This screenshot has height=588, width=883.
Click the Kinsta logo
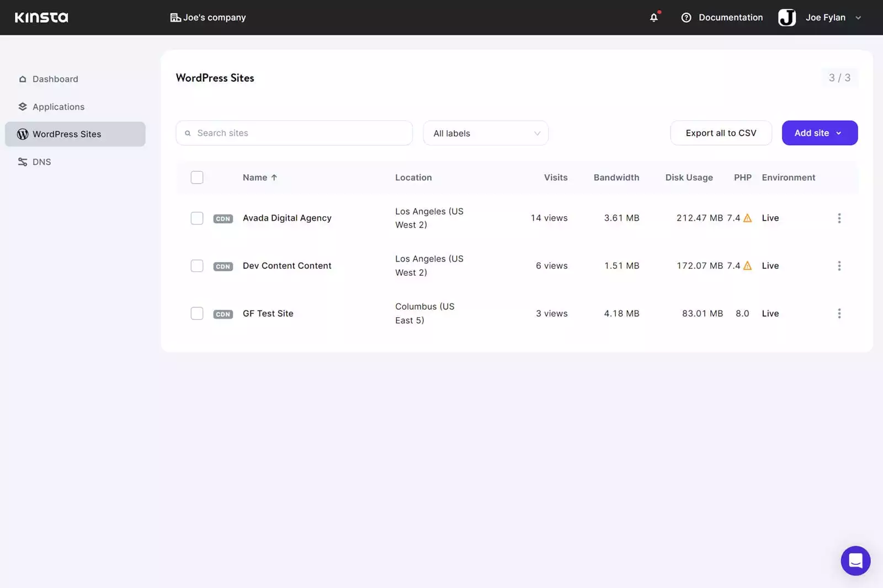[41, 18]
